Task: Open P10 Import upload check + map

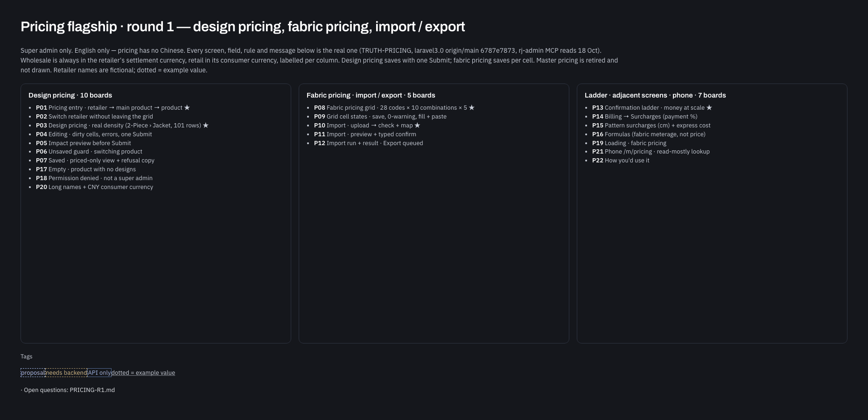Action: (367, 126)
